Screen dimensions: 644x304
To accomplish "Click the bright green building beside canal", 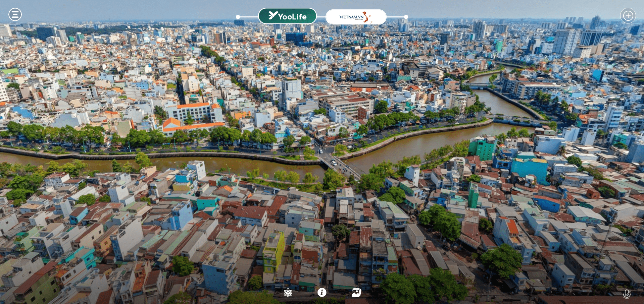I will [x=482, y=148].
